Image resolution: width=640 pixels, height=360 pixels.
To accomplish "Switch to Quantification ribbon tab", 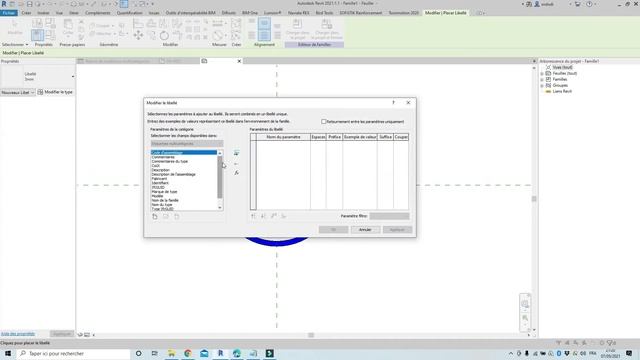I will coord(130,13).
